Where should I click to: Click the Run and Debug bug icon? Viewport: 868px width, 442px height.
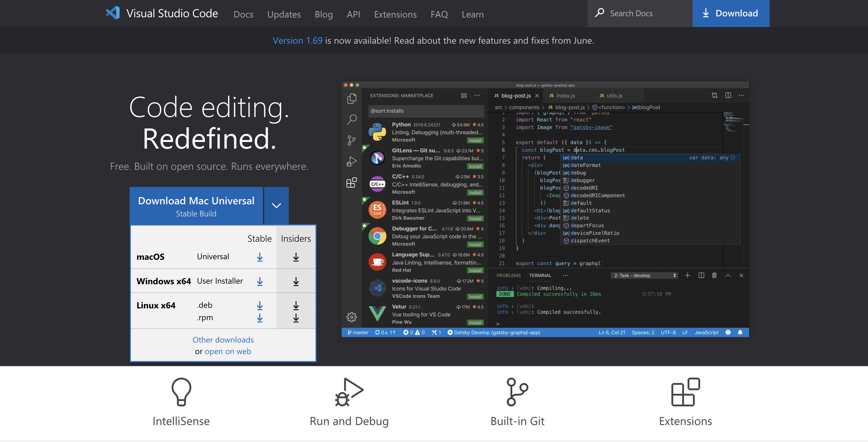349,392
